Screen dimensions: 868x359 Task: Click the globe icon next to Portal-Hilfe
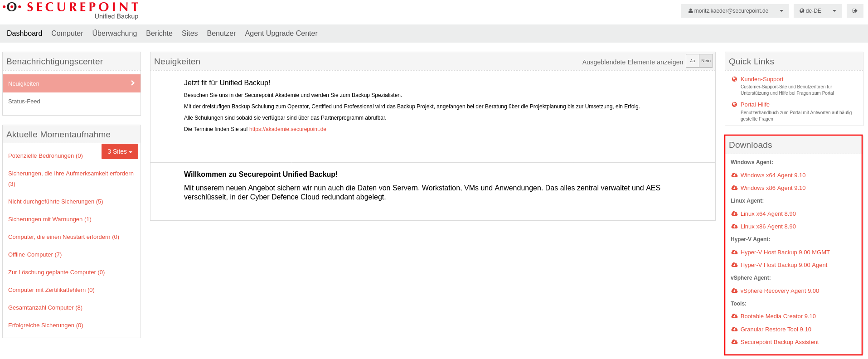click(x=734, y=104)
